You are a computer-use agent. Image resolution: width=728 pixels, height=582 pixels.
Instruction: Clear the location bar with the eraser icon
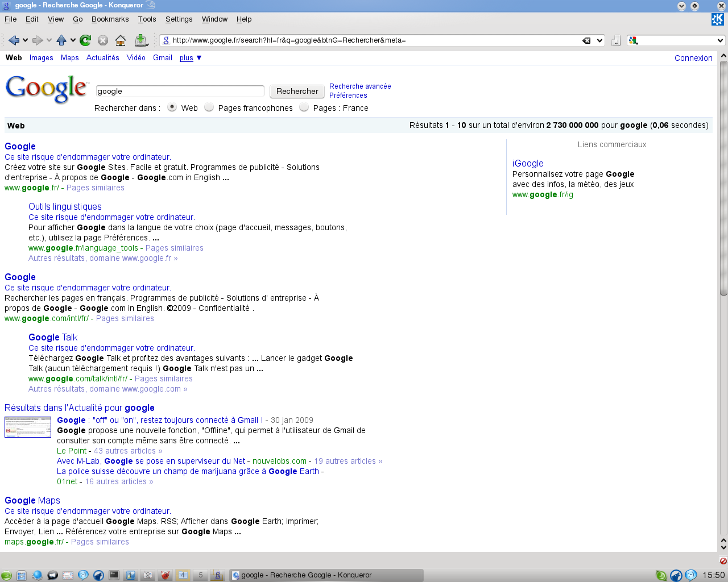point(586,40)
